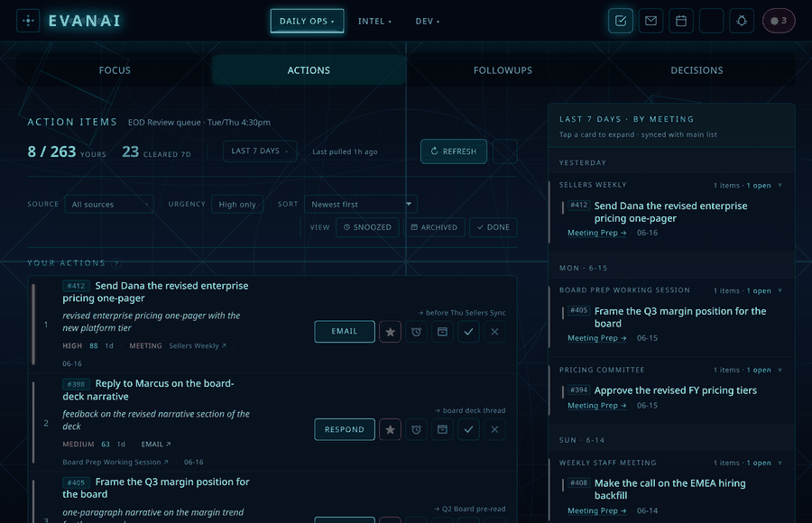
Task: Expand the Sellers Weekly meeting card
Action: tap(671, 185)
